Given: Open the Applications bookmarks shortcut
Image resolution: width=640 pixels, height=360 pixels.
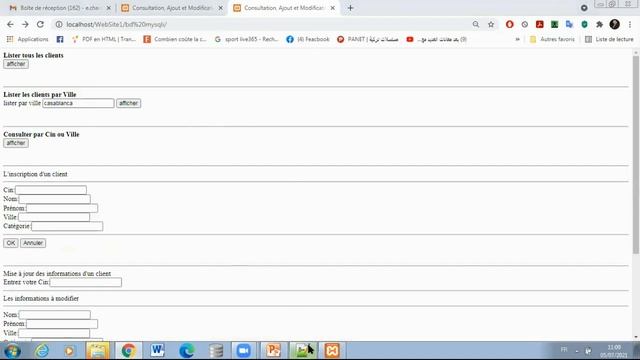Looking at the screenshot, I should (27, 39).
